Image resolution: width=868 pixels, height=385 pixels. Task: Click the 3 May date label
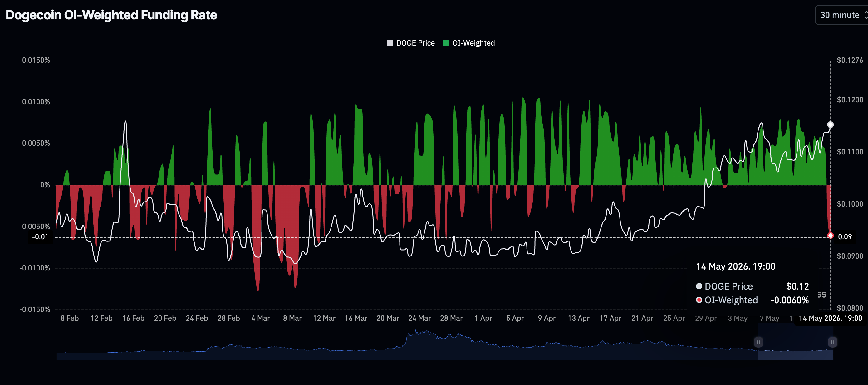[x=738, y=318]
